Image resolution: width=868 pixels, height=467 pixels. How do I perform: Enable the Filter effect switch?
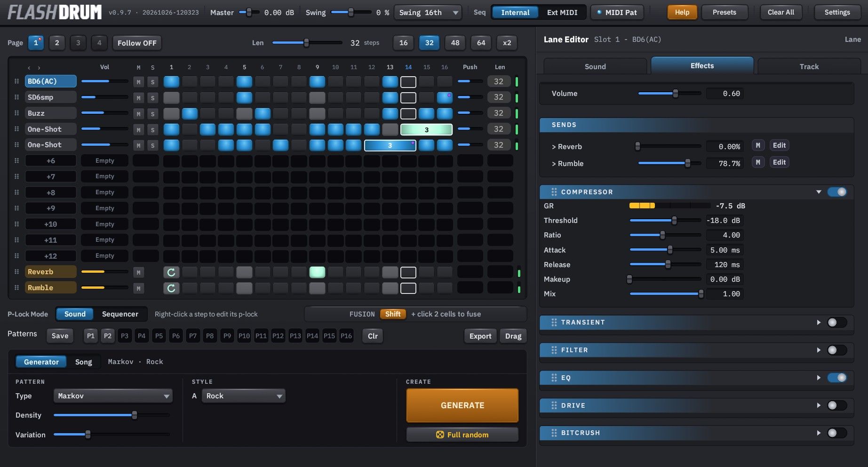[x=837, y=350]
